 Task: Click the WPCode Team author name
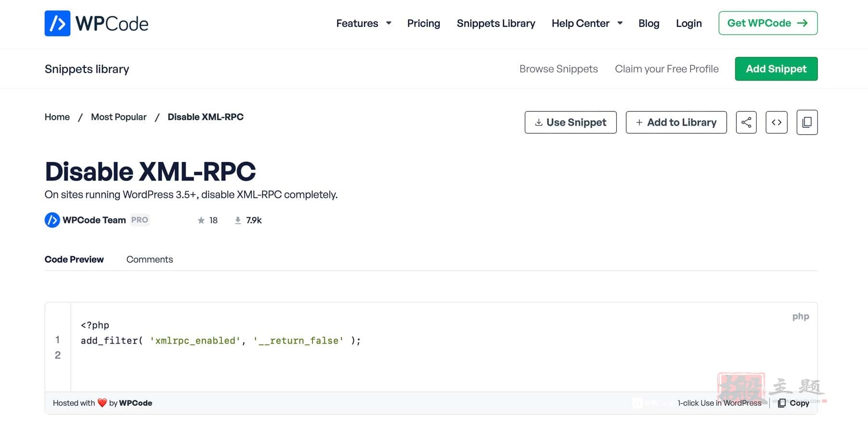[94, 220]
